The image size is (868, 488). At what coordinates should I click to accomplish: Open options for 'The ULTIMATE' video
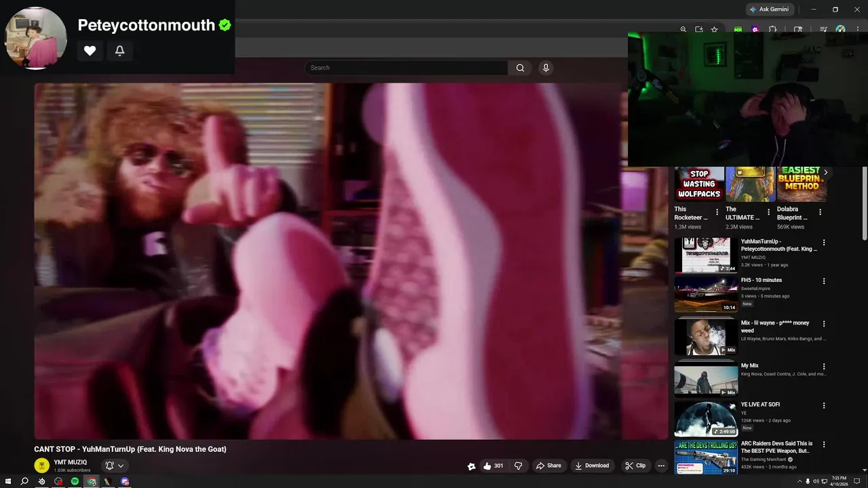(x=768, y=212)
